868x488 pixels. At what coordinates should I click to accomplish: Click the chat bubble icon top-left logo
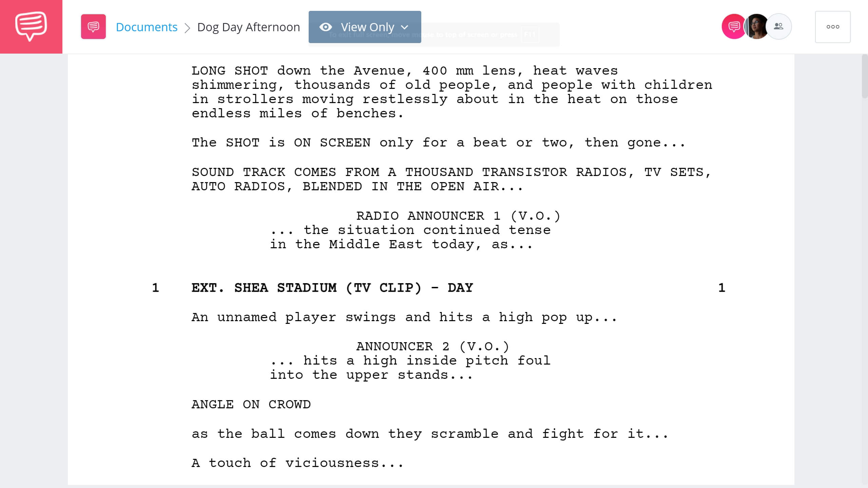[x=31, y=26]
